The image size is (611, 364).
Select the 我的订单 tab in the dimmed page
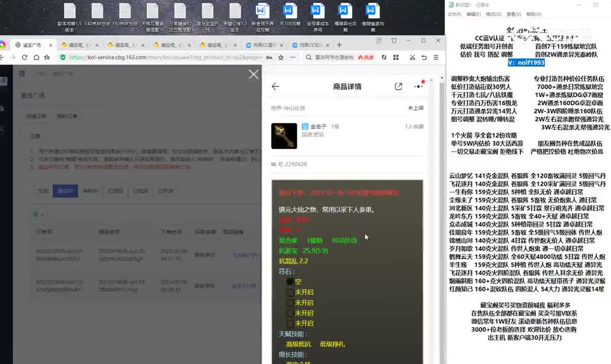(x=67, y=116)
